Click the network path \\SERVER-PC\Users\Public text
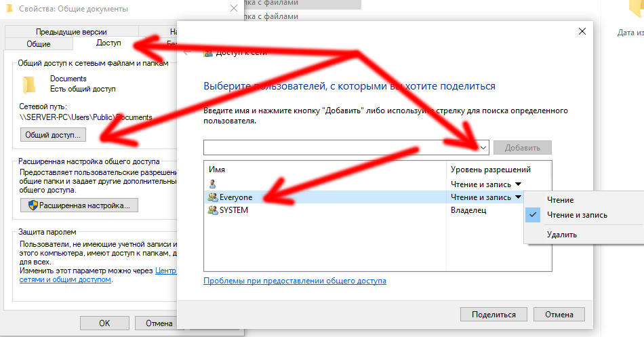Screen dimensions: 644x337 [x=86, y=117]
